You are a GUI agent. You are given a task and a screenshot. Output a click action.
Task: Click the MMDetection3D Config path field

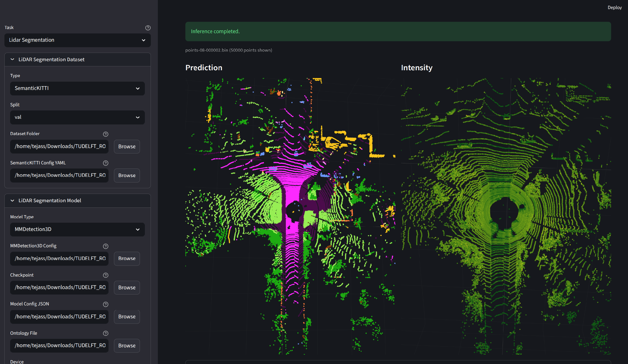click(x=59, y=258)
